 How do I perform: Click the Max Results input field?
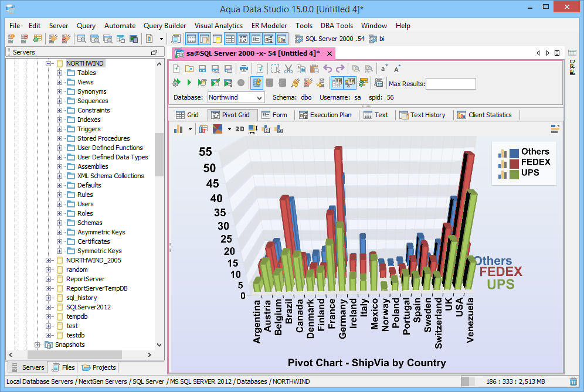tap(451, 84)
